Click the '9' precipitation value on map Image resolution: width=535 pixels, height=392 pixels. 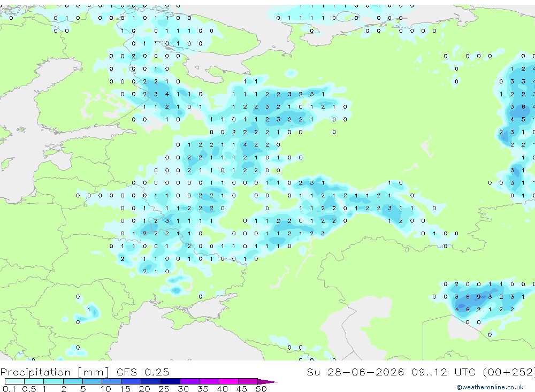479,297
